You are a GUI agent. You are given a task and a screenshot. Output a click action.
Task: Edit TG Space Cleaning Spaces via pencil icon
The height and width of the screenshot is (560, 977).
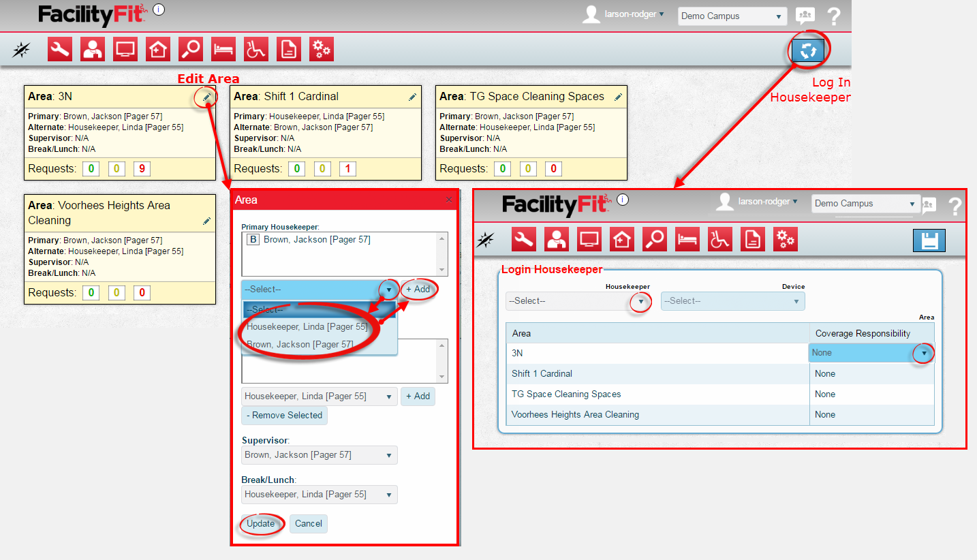pos(618,97)
